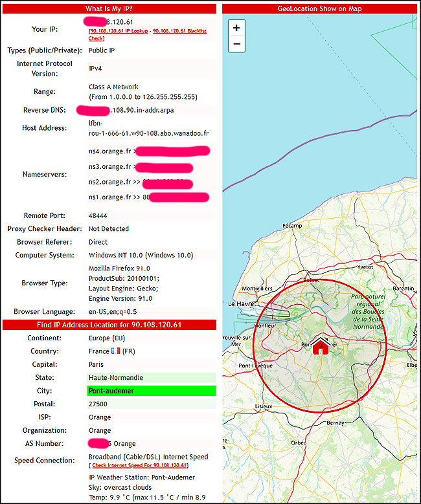Click Lisieux label on the map

click(264, 406)
